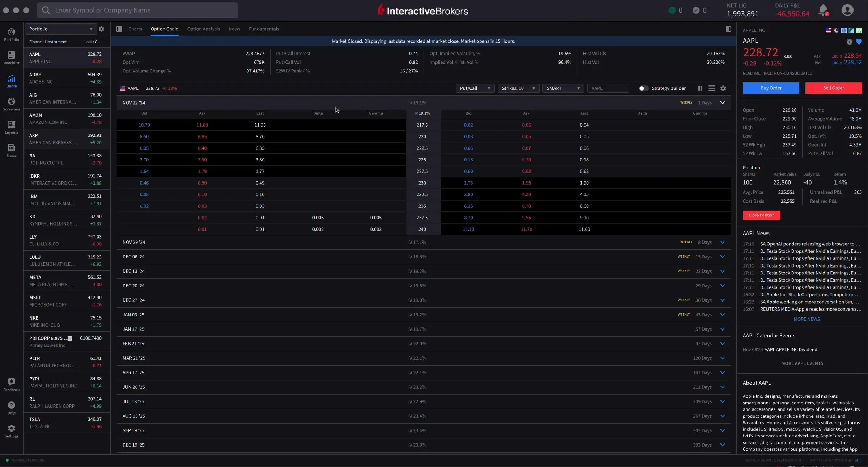
Task: Expand the DEC 06 '24 expiry row
Action: pyautogui.click(x=722, y=257)
